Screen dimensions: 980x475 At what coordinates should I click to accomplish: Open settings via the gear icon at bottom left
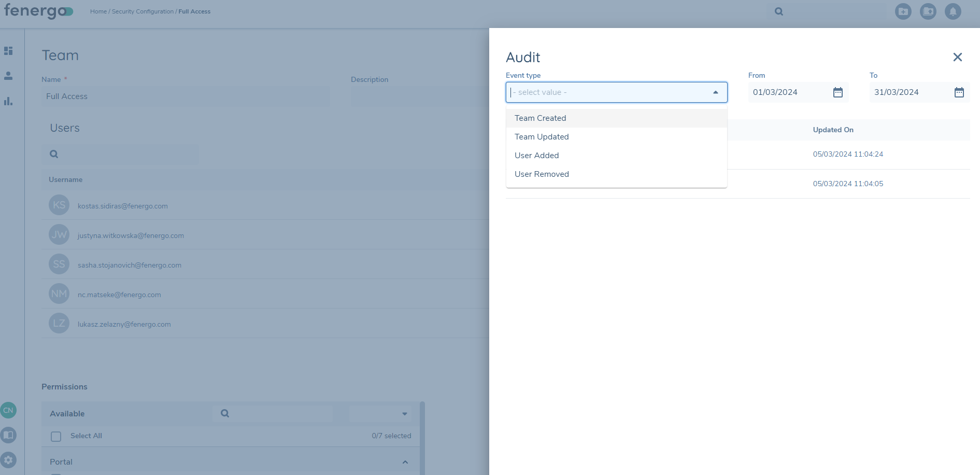tap(9, 460)
